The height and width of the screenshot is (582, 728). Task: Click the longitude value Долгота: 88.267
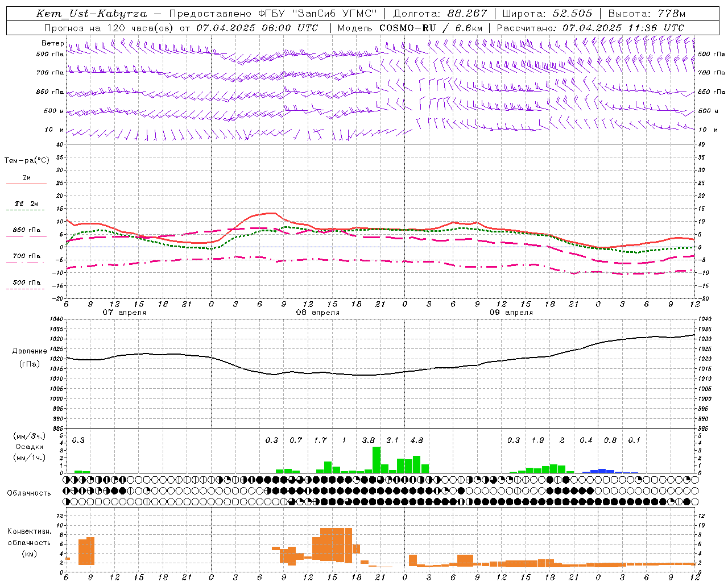[x=440, y=14]
